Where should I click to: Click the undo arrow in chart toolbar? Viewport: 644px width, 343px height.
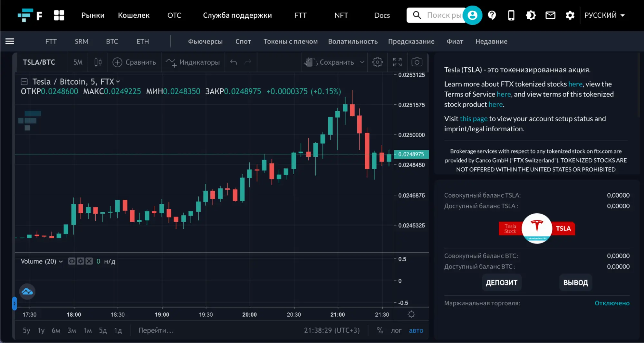234,62
